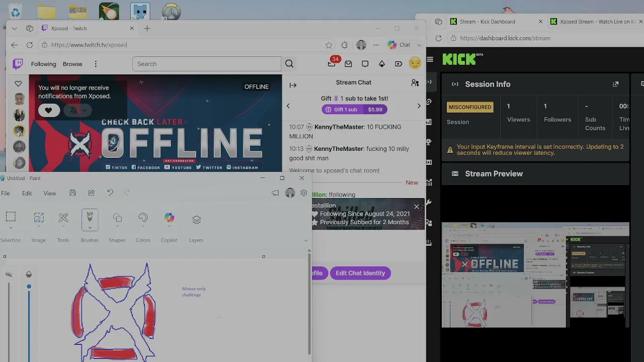
Task: Share the Paint drawing
Action: pyautogui.click(x=91, y=193)
